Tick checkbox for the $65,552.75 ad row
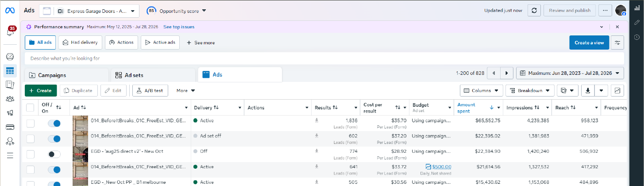Screen dimensions: 644x186 [30, 123]
